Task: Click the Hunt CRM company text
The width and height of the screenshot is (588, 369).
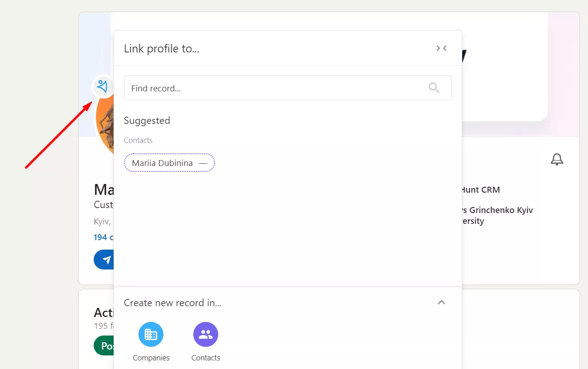Action: point(480,190)
